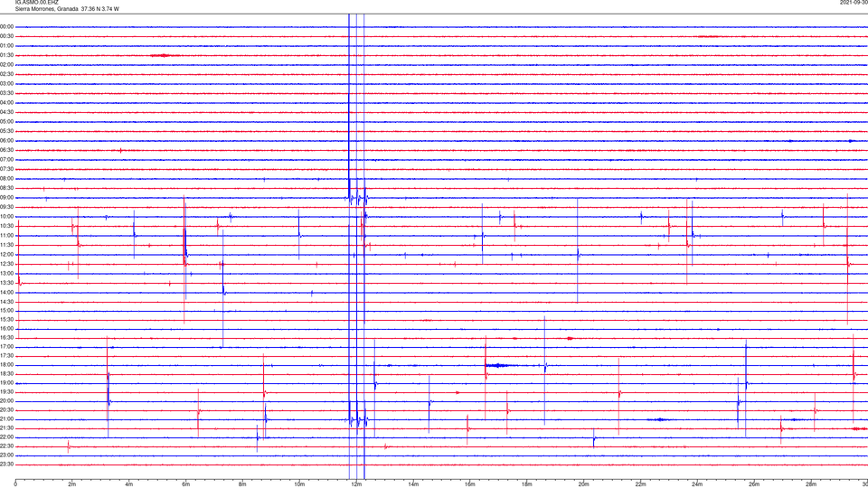The height and width of the screenshot is (488, 868).
Task: Select the 8m minute-axis label
Action: [x=242, y=484]
